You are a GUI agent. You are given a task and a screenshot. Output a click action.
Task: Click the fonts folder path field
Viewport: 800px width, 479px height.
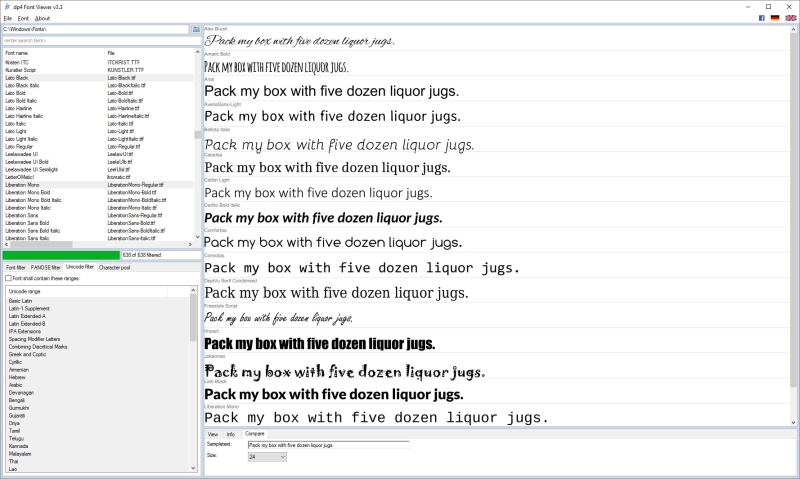click(95, 30)
